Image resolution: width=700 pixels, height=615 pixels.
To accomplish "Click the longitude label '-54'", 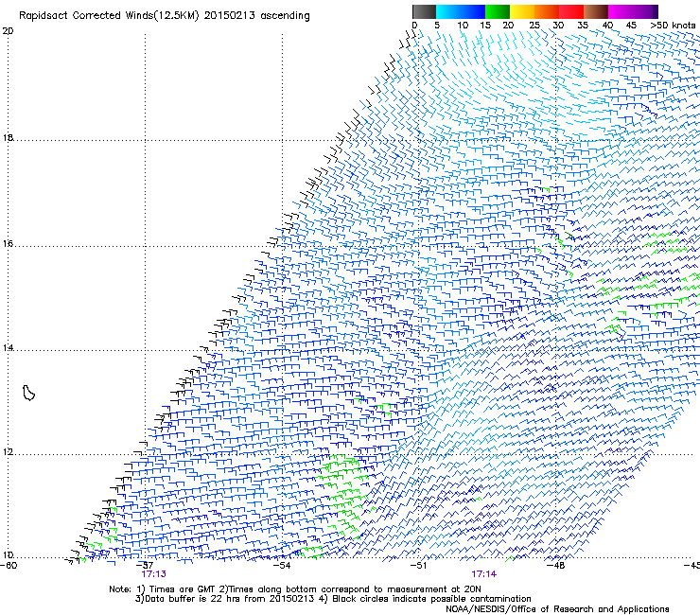I will pyautogui.click(x=282, y=565).
